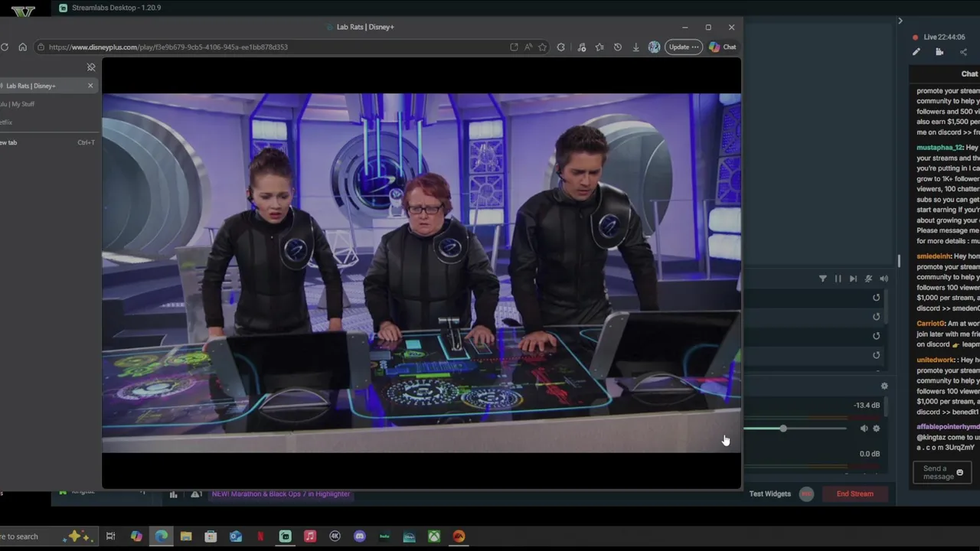Select the Chat tab header
The width and height of the screenshot is (980, 551).
(969, 74)
